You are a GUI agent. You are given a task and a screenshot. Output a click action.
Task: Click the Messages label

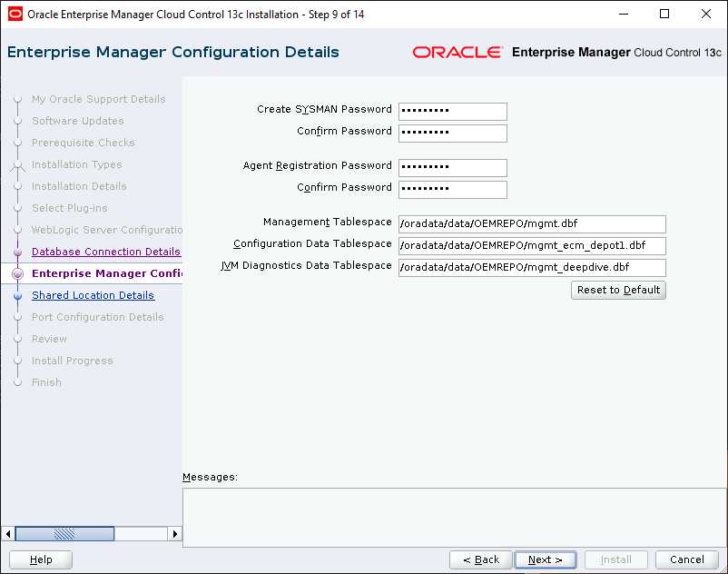(x=210, y=477)
